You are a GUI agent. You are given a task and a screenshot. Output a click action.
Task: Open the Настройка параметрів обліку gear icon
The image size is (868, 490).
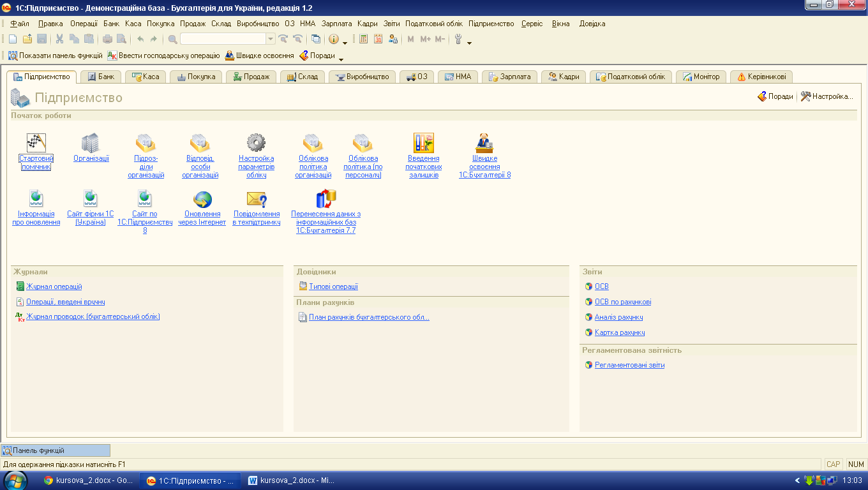[257, 143]
